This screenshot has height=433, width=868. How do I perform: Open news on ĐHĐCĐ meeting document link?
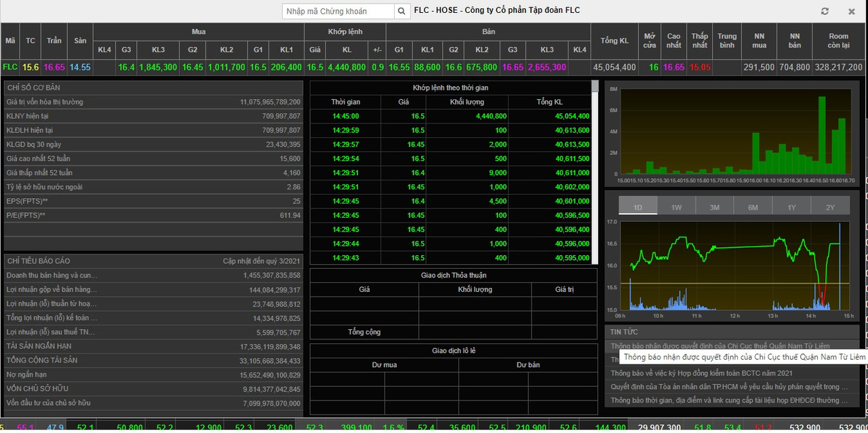[x=729, y=400]
